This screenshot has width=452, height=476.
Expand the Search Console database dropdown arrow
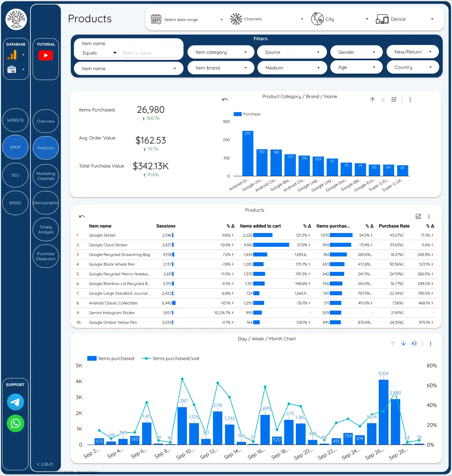pyautogui.click(x=23, y=69)
